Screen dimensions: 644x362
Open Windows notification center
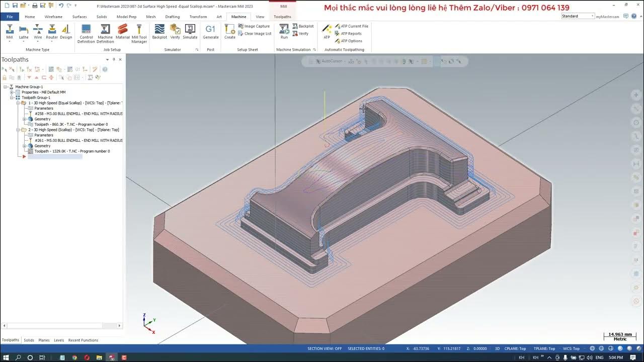pyautogui.click(x=633, y=357)
